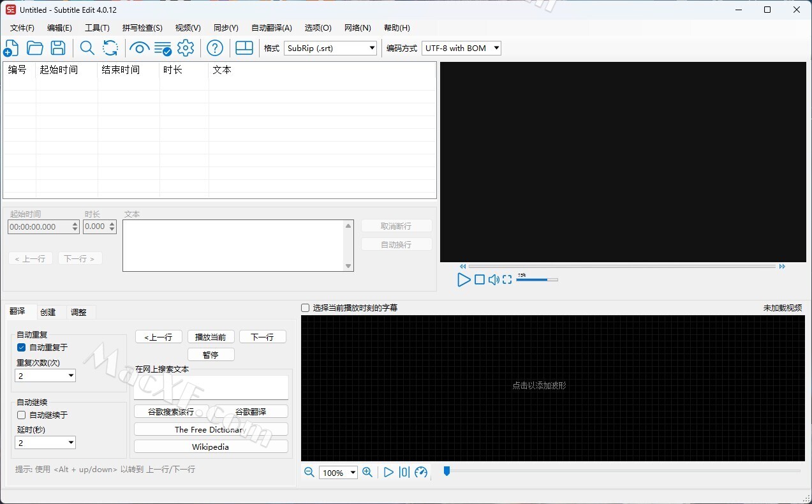Click the subtitle 文本 edit box
The height and width of the screenshot is (504, 812).
(x=238, y=246)
